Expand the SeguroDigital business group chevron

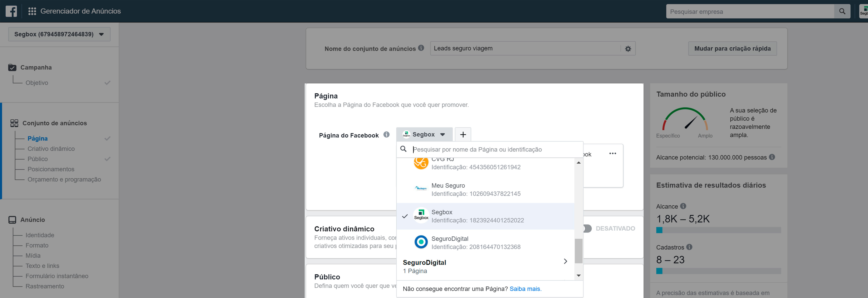coord(565,261)
